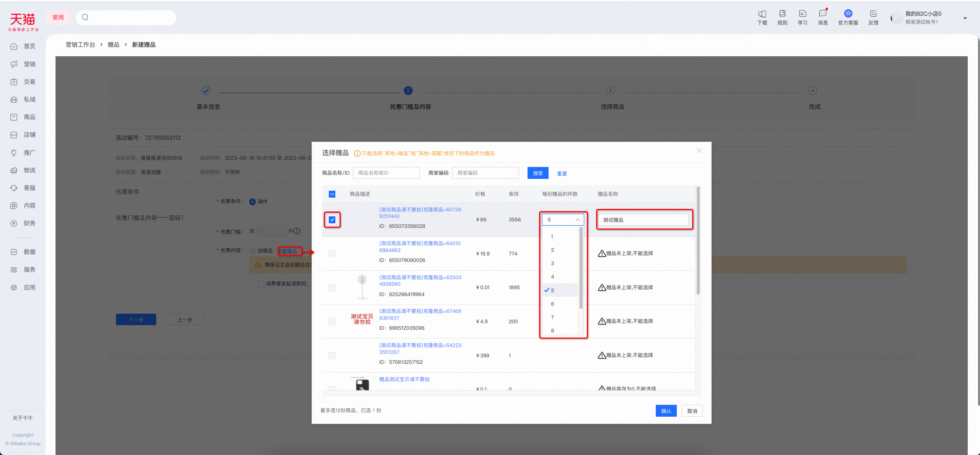Edit the 测试赠品 gift name field

(x=644, y=220)
